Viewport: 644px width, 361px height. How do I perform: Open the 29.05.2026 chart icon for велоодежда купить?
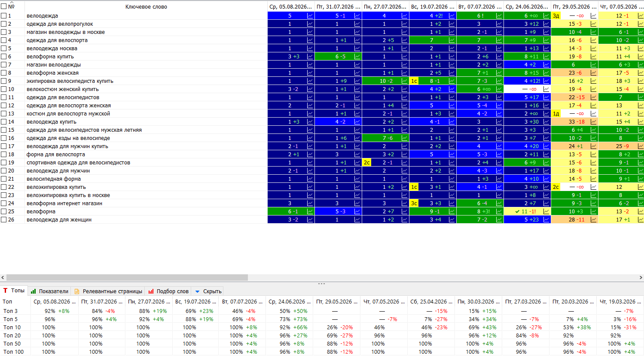tap(594, 121)
